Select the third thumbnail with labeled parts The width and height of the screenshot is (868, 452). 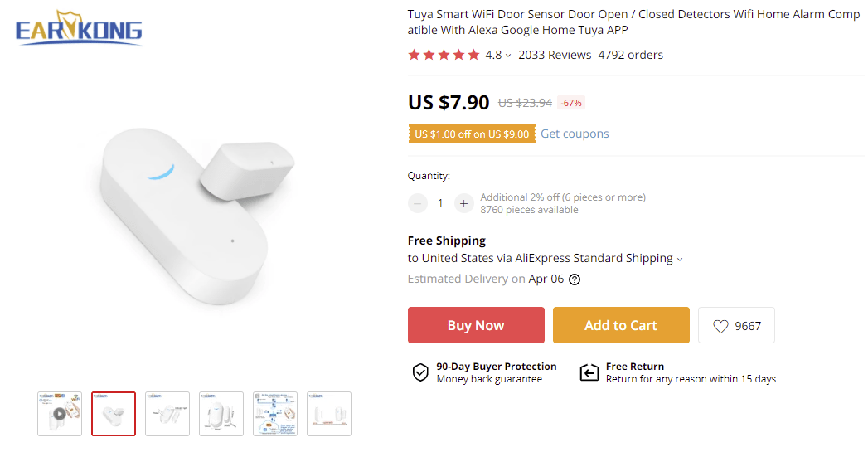(167, 413)
